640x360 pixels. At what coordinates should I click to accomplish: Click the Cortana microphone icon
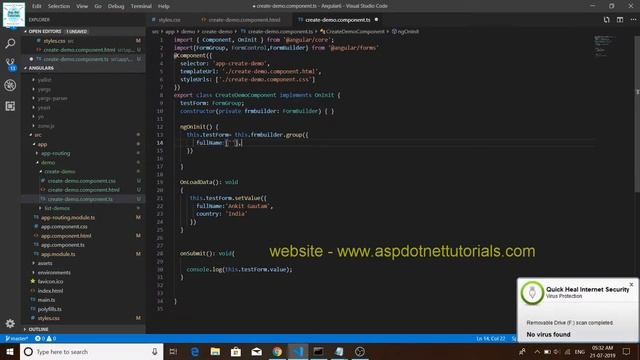click(155, 351)
